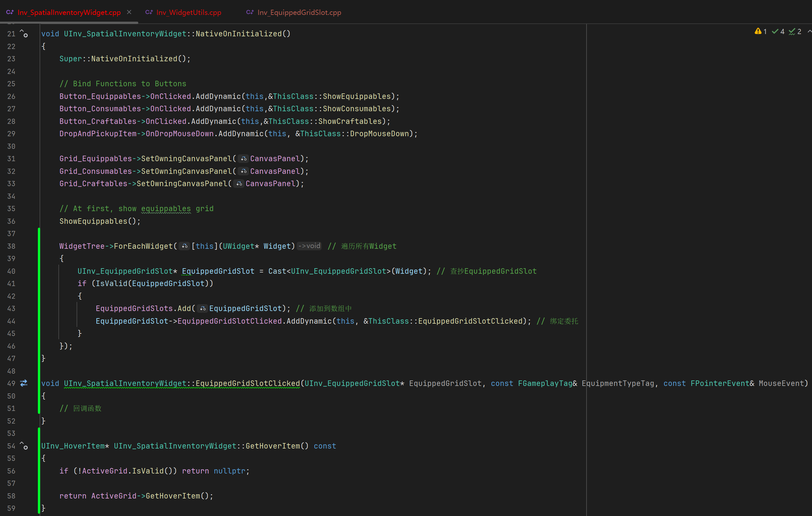Click parameter hint icon in Grid_Craftables line
Image resolution: width=812 pixels, height=516 pixels.
[239, 184]
